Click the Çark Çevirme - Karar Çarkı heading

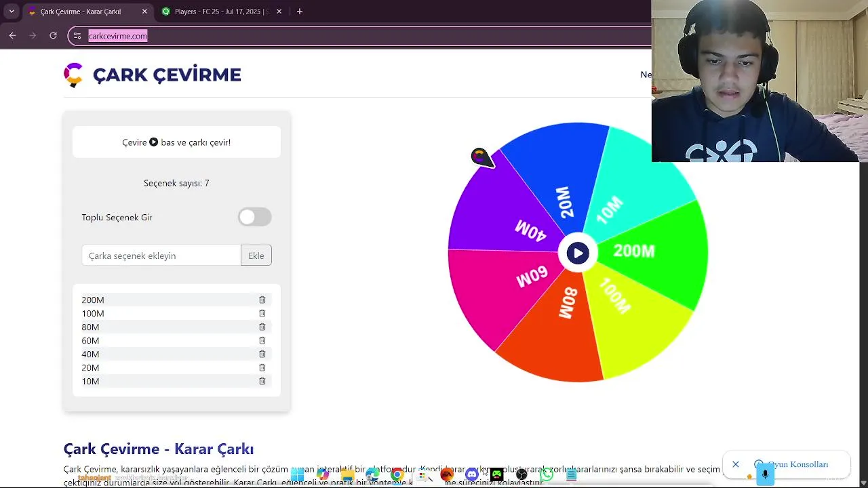159,449
